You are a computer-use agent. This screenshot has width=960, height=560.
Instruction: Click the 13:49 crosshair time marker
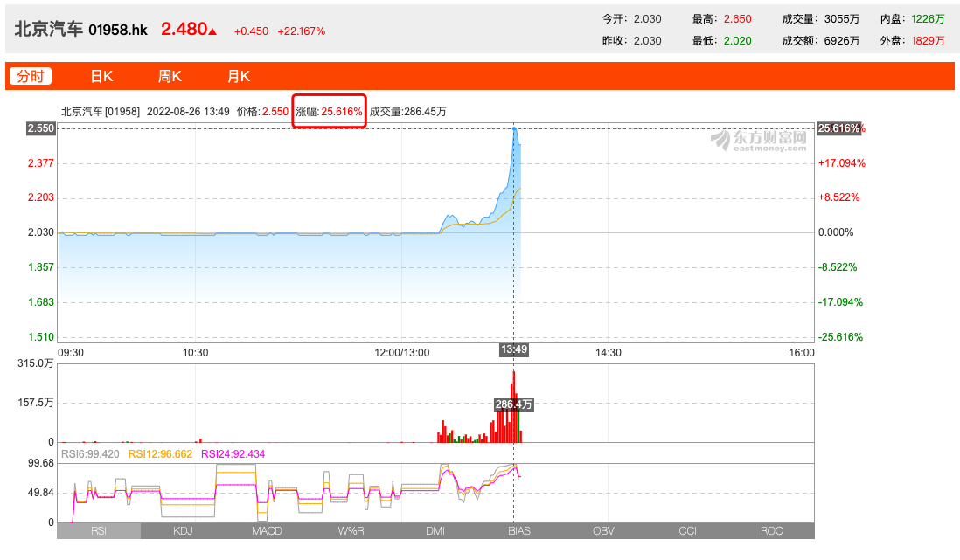coord(514,349)
